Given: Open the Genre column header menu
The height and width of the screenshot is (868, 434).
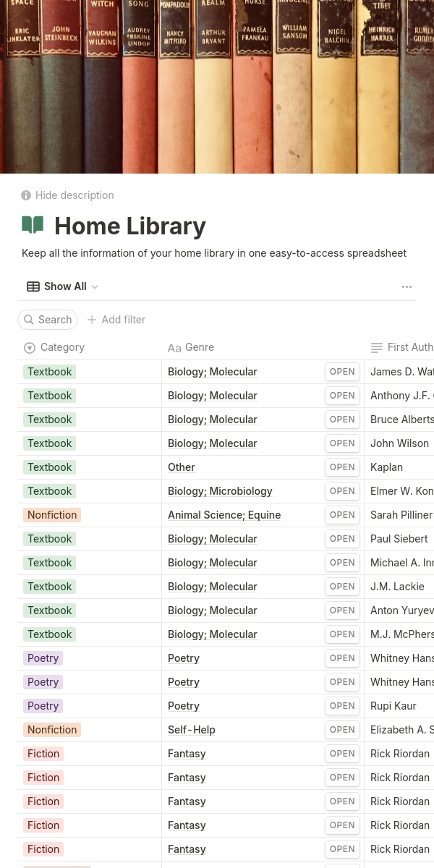Looking at the screenshot, I should tap(200, 347).
